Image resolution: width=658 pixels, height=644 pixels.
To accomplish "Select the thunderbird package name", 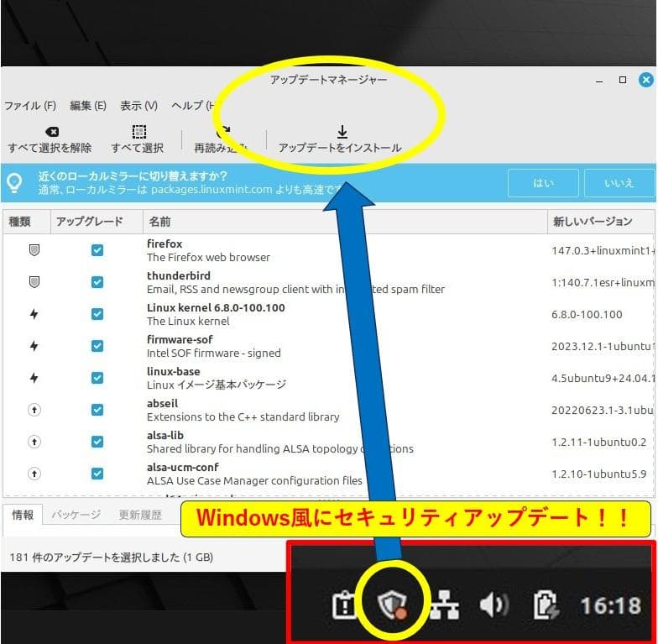I will (179, 275).
